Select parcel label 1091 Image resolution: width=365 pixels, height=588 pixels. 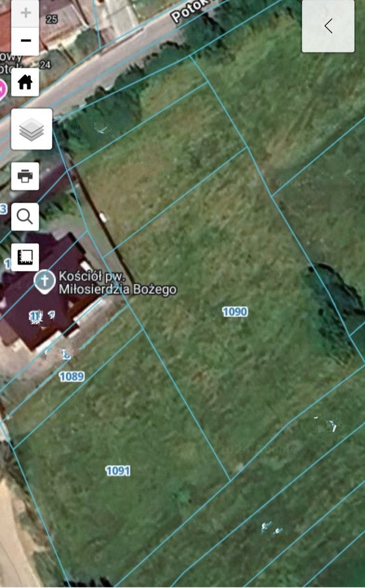118,470
